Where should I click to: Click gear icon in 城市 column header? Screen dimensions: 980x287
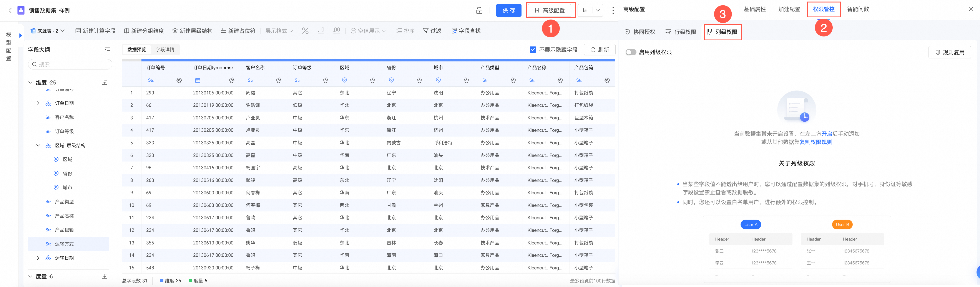[x=466, y=80]
